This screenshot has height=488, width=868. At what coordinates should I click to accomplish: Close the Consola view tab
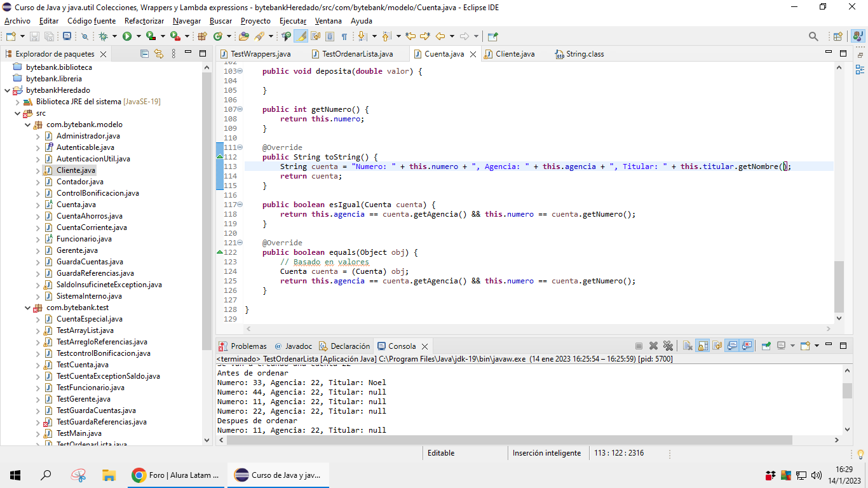(424, 346)
